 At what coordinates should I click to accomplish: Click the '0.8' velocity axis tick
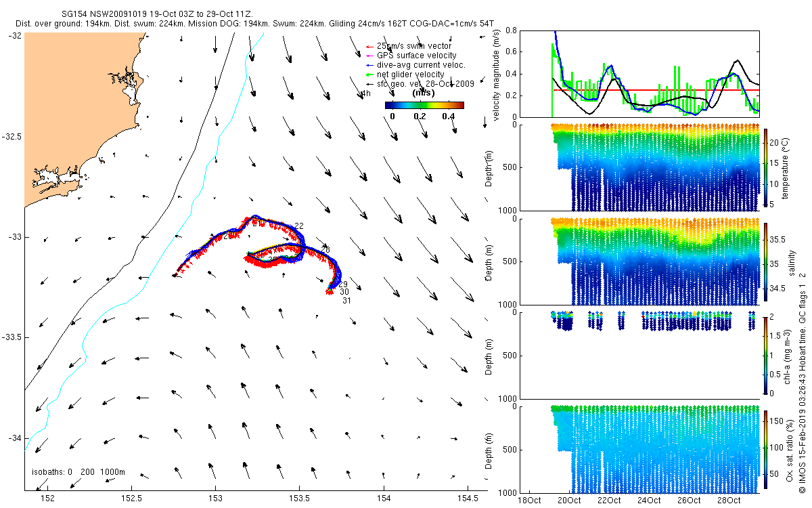click(511, 31)
